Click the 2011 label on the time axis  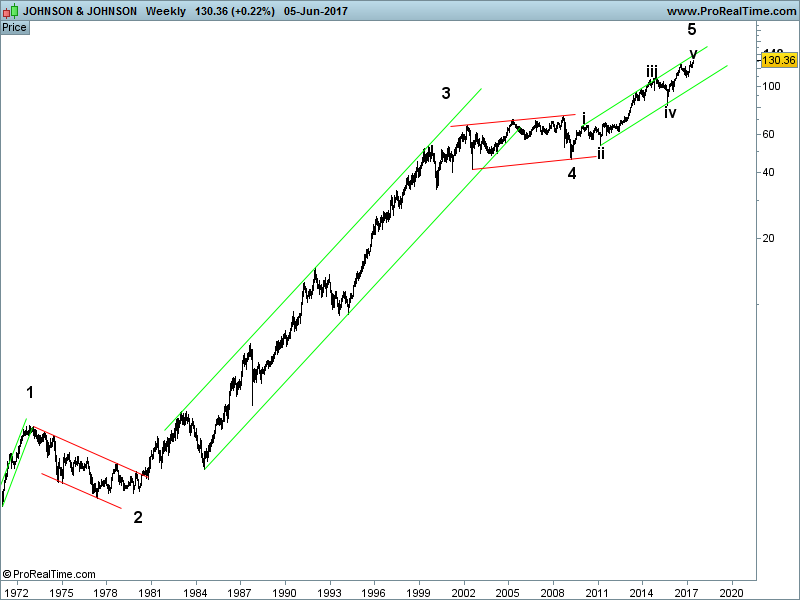tap(597, 593)
